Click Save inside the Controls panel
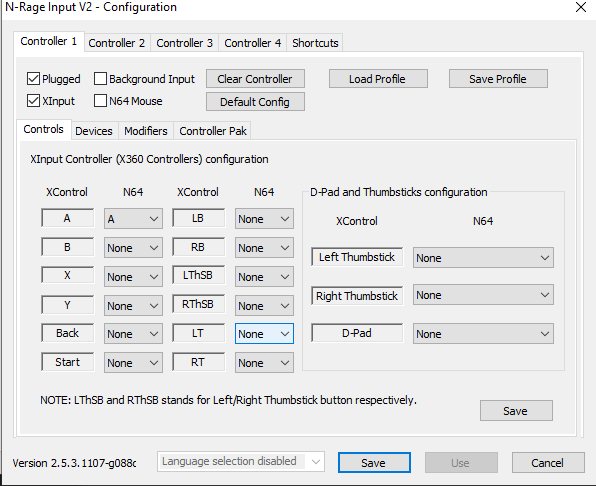596x486 pixels. 516,410
